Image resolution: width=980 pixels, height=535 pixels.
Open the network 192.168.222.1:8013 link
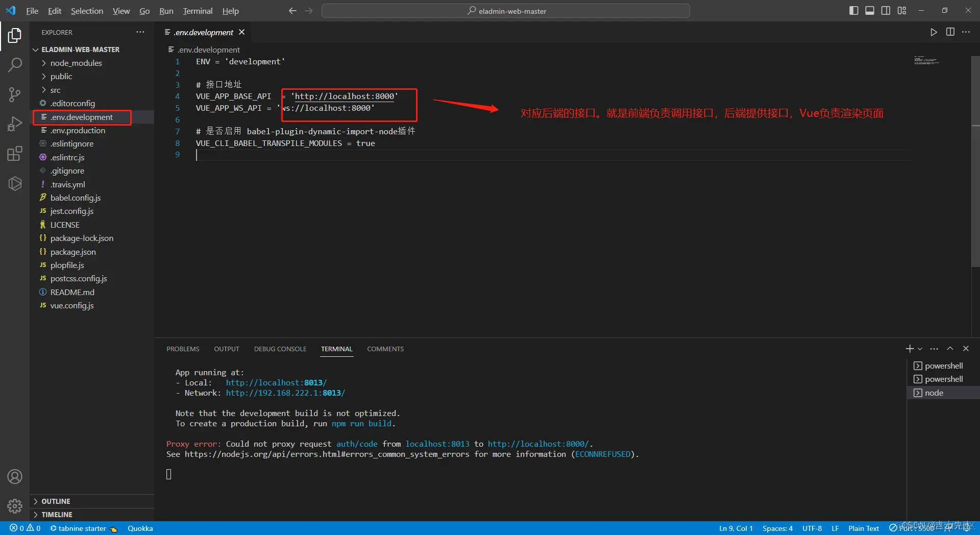pyautogui.click(x=285, y=393)
